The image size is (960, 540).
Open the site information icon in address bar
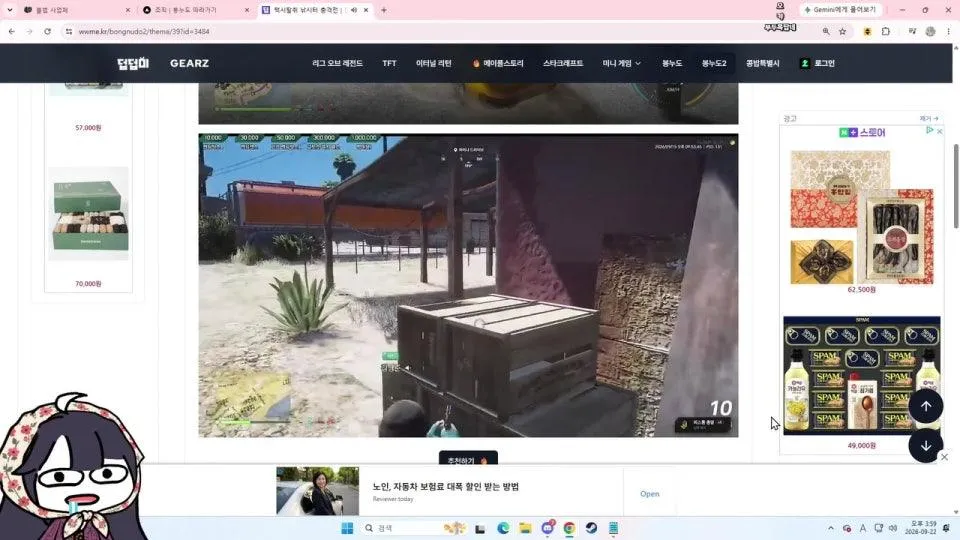tap(69, 31)
